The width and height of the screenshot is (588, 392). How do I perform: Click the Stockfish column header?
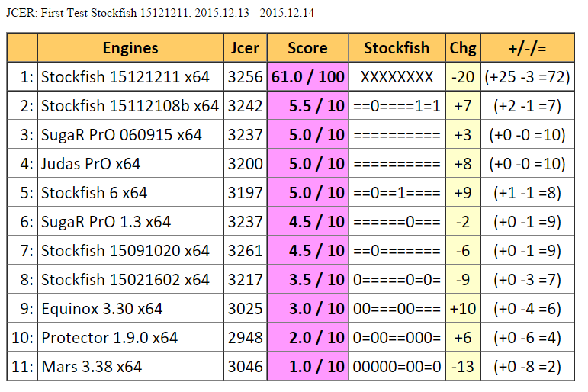[x=397, y=47]
